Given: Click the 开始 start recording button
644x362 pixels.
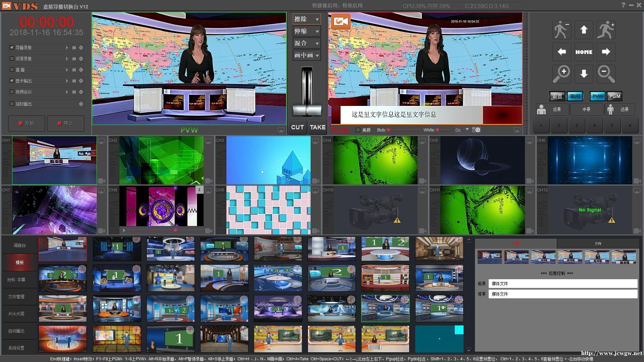Looking at the screenshot, I should (26, 123).
